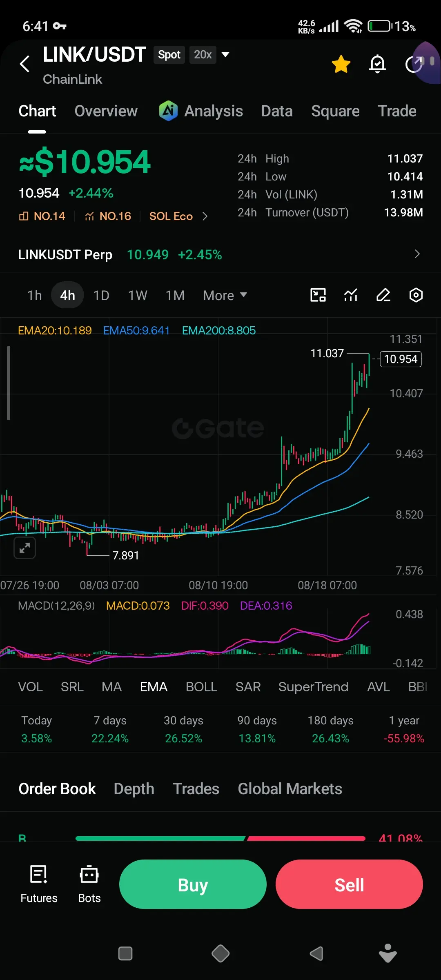Image resolution: width=441 pixels, height=980 pixels.
Task: Select the 1W timeframe
Action: click(x=138, y=295)
